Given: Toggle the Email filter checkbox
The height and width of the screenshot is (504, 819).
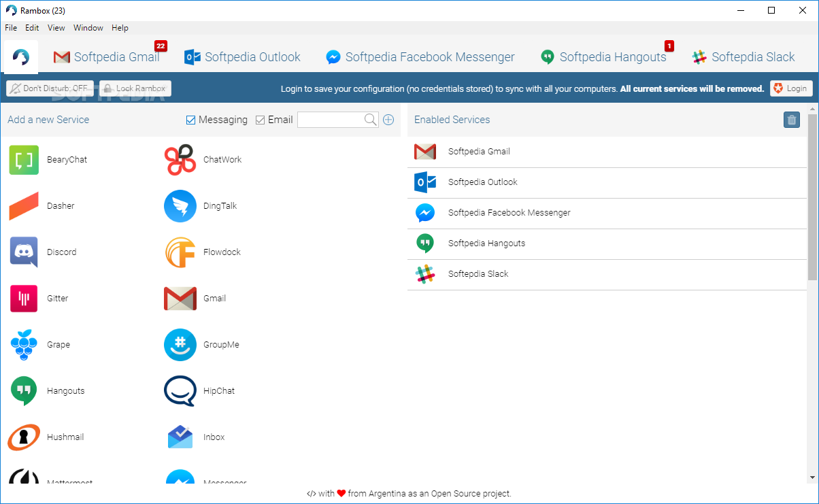Looking at the screenshot, I should coord(260,120).
